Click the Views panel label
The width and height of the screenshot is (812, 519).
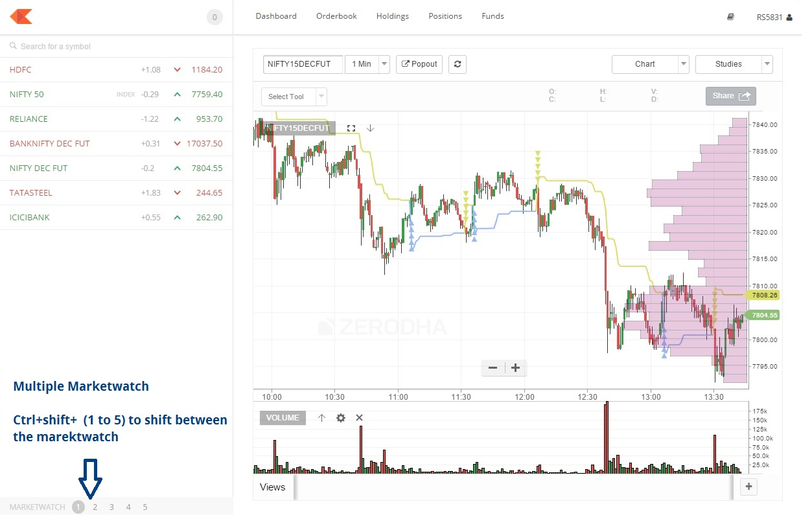[x=272, y=487]
